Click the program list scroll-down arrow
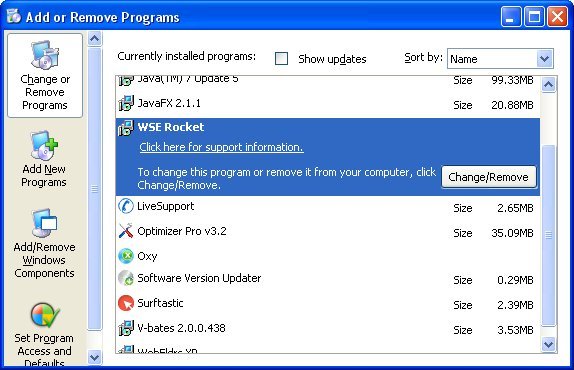Viewport: 574px width, 370px height. coord(548,344)
